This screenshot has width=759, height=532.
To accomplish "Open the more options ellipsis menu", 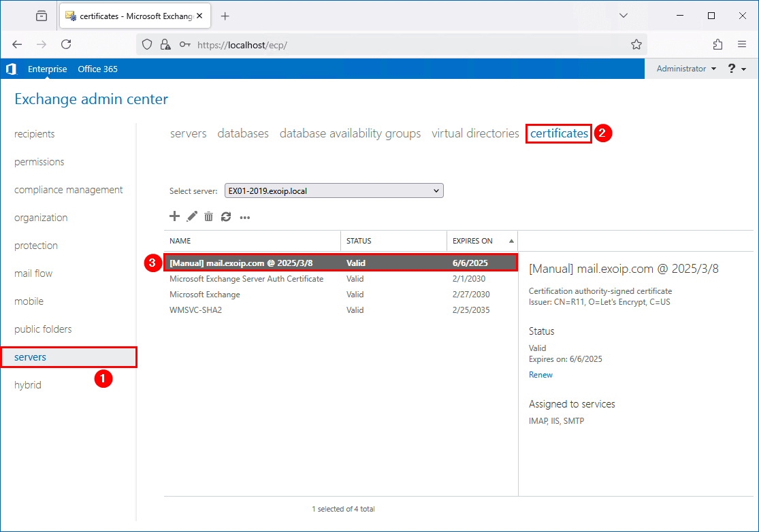I will point(245,217).
